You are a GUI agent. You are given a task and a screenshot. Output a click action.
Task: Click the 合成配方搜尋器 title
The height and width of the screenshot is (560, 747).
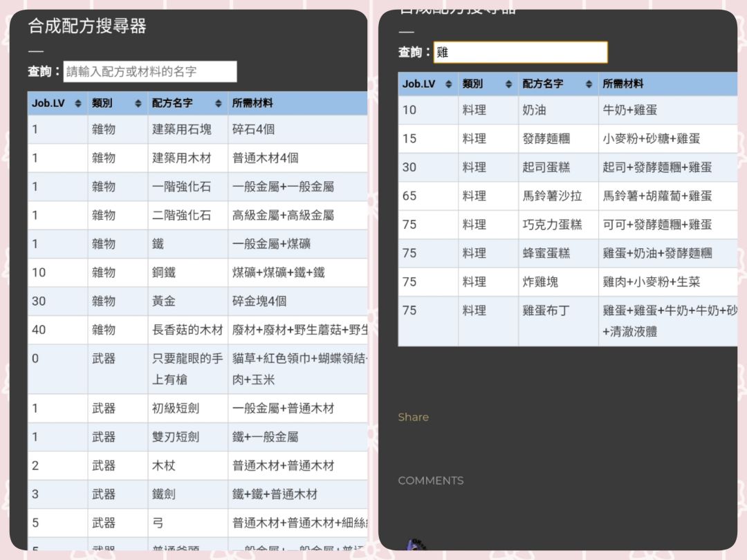click(x=86, y=26)
